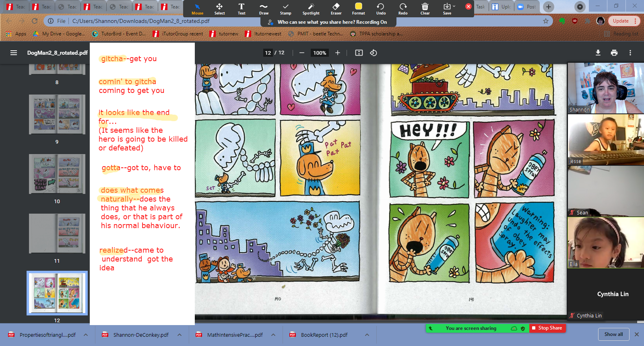Open the Reading list
Image resolution: width=644 pixels, height=346 pixels.
(x=621, y=34)
